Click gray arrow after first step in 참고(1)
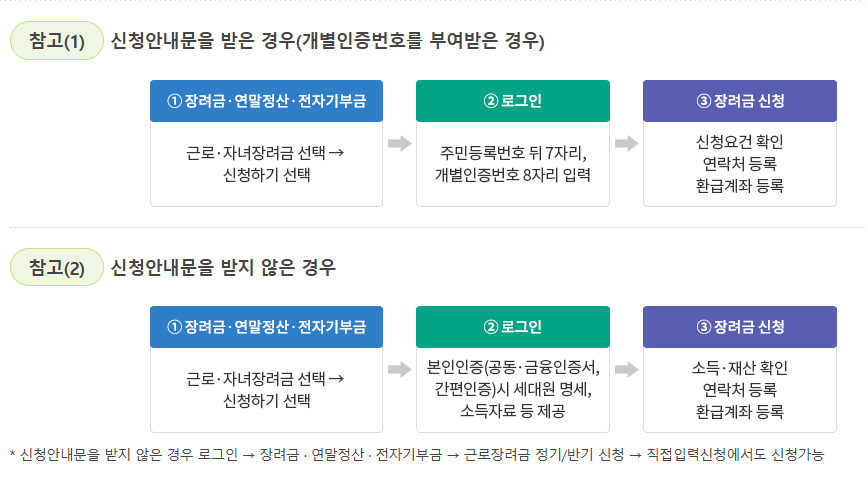The image size is (867, 478). pos(400,144)
